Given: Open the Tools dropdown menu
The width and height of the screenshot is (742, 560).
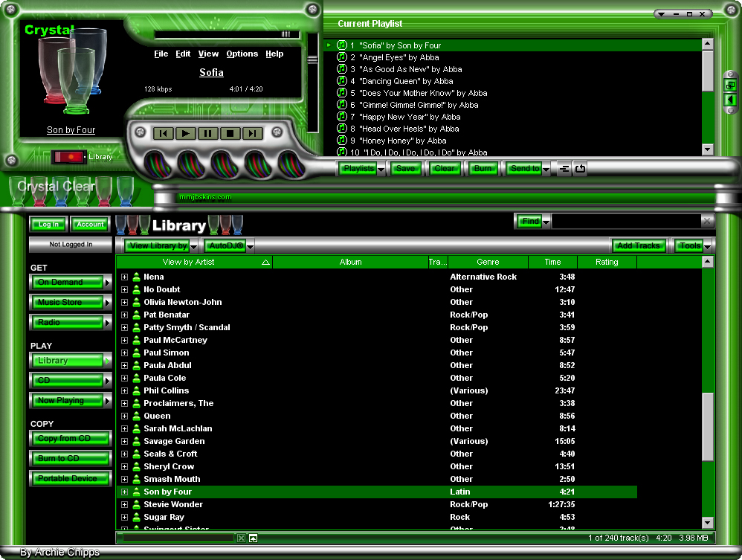Looking at the screenshot, I should click(693, 245).
